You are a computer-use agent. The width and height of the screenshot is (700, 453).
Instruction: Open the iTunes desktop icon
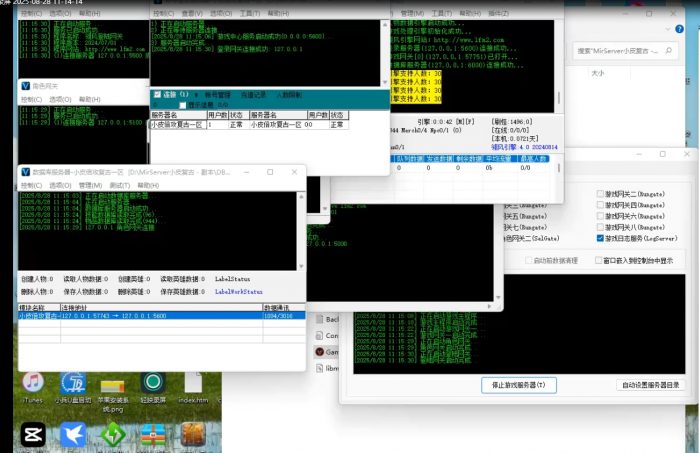click(33, 383)
